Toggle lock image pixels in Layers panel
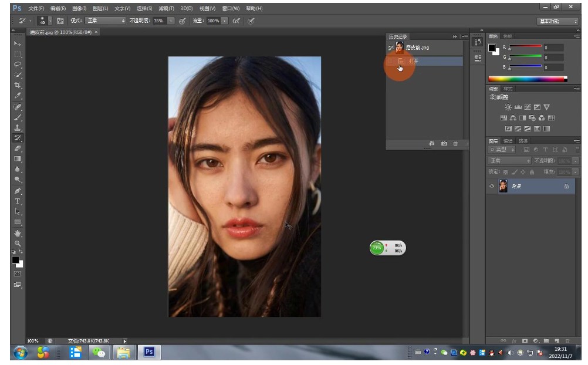Image resolution: width=588 pixels, height=365 pixels. click(514, 172)
